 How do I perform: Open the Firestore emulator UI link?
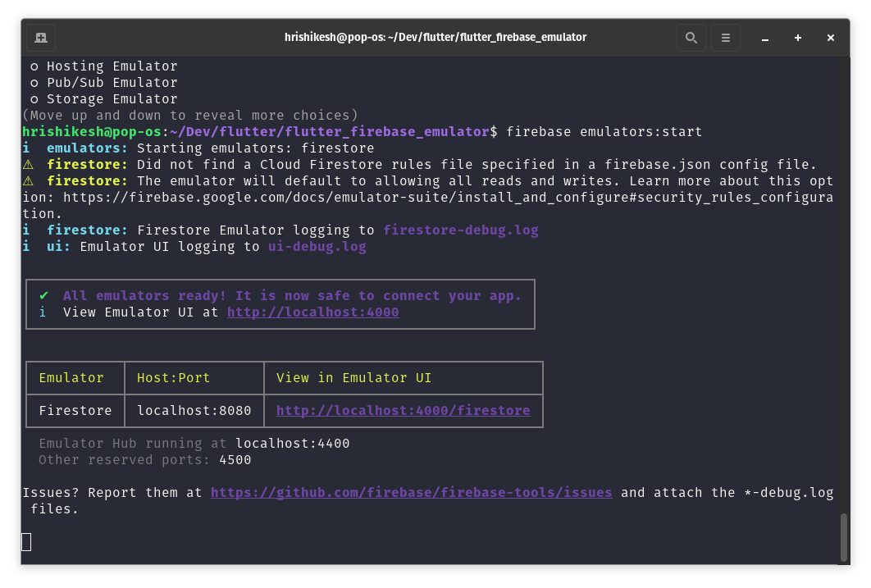point(404,410)
